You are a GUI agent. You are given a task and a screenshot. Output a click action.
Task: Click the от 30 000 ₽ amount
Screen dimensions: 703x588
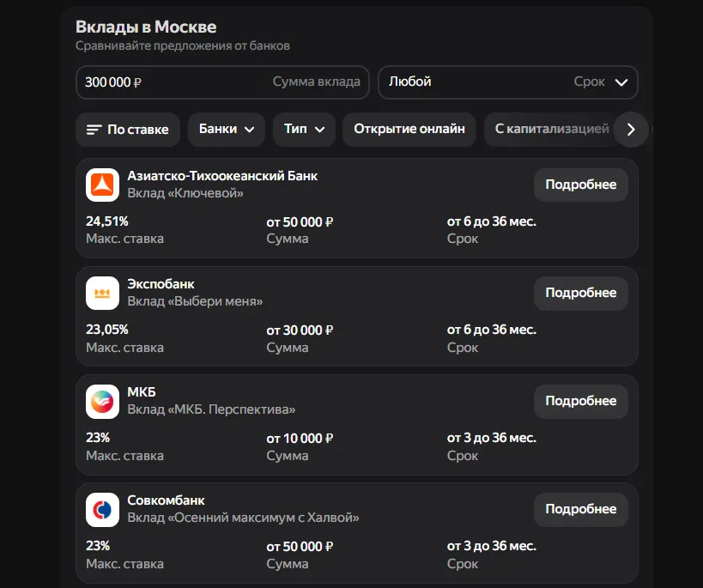click(300, 330)
